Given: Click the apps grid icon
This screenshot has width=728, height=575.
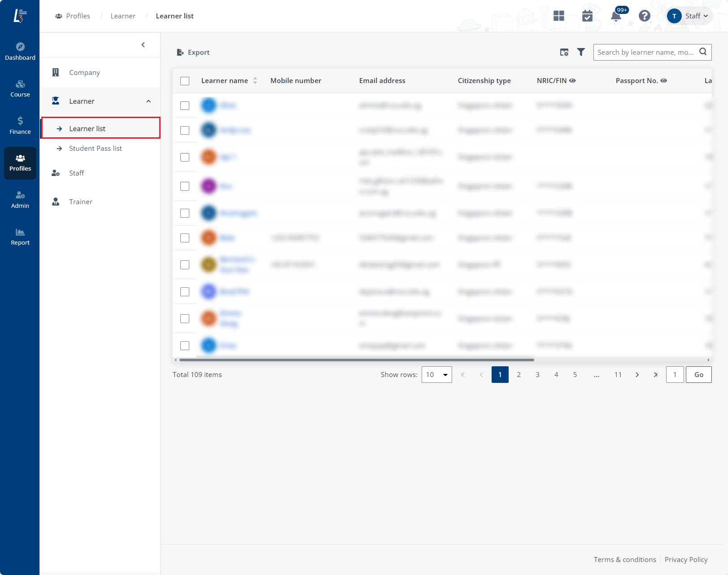Looking at the screenshot, I should [x=559, y=16].
